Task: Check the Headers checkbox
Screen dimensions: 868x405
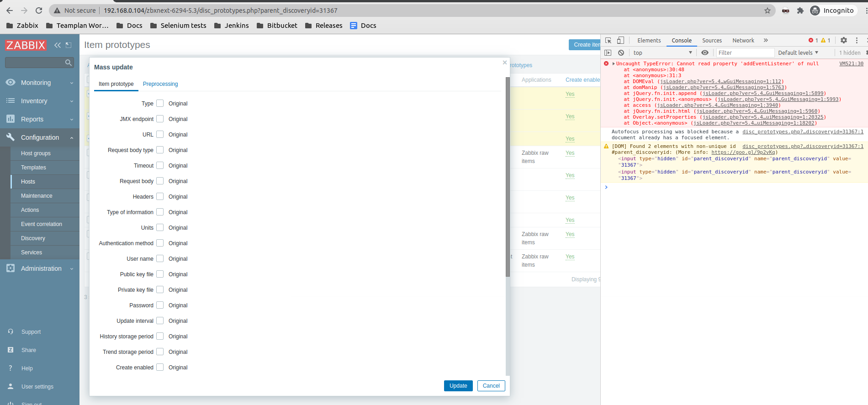Action: tap(160, 196)
